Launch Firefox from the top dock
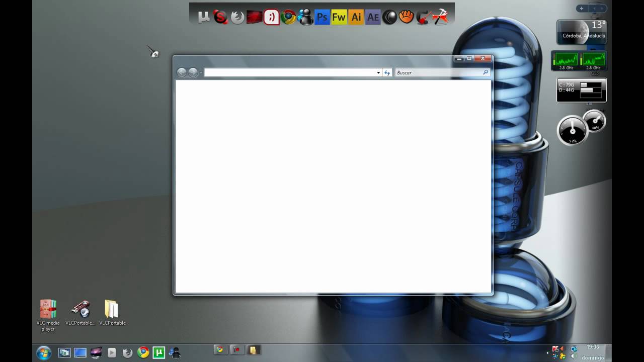 point(237,18)
